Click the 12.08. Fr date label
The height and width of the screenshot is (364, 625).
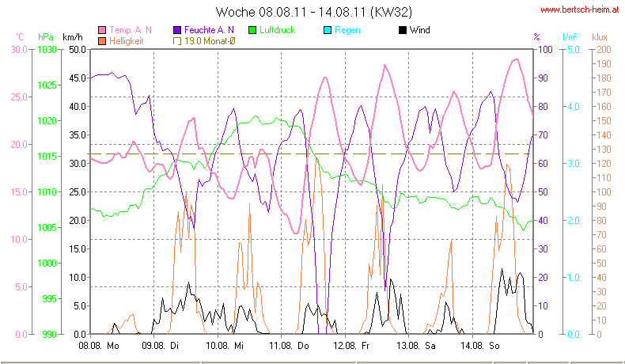pos(351,346)
